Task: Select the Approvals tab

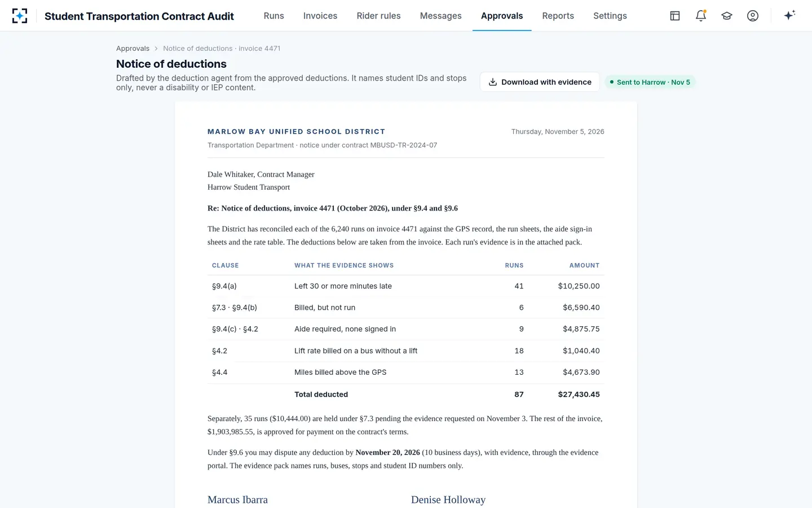Action: click(x=502, y=16)
